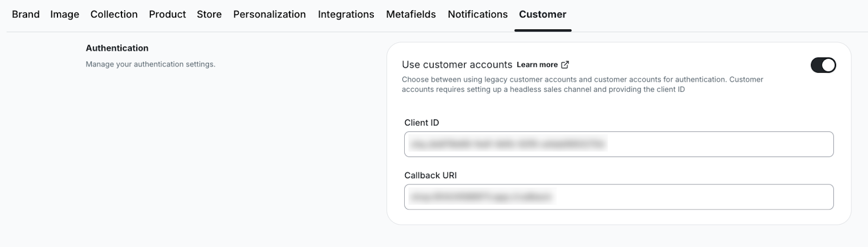Viewport: 868px width, 247px height.
Task: Focus the Callback URI input field
Action: point(618,197)
